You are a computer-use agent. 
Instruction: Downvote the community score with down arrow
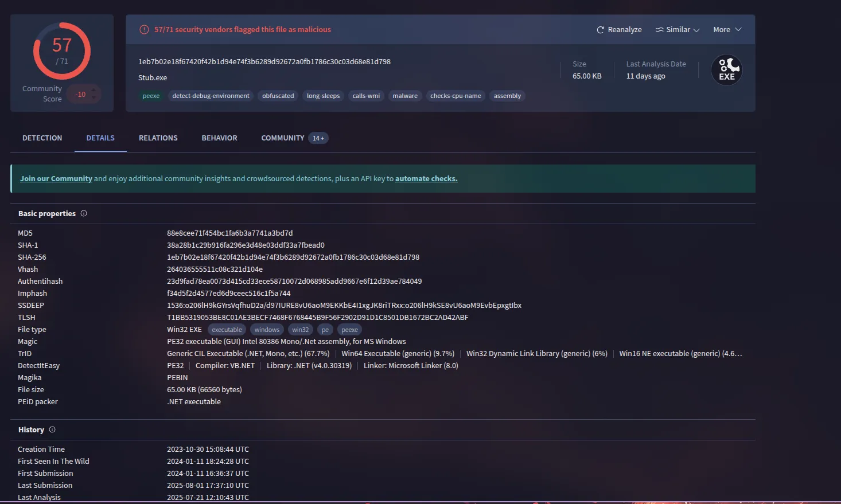click(94, 99)
